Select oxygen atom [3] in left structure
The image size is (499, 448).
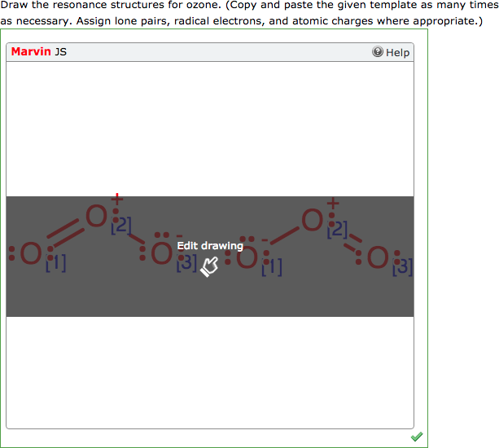pyautogui.click(x=163, y=254)
